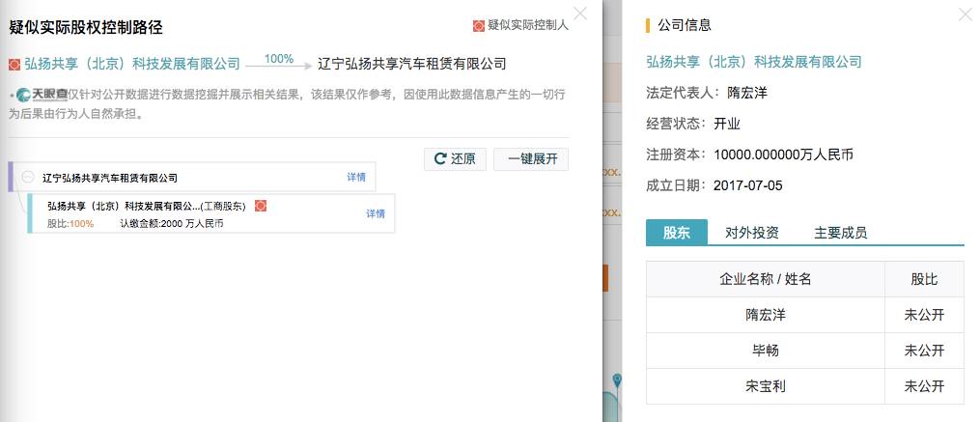980x422 pixels.
Task: Click the establishment date 2017-07-05
Action: tap(747, 185)
